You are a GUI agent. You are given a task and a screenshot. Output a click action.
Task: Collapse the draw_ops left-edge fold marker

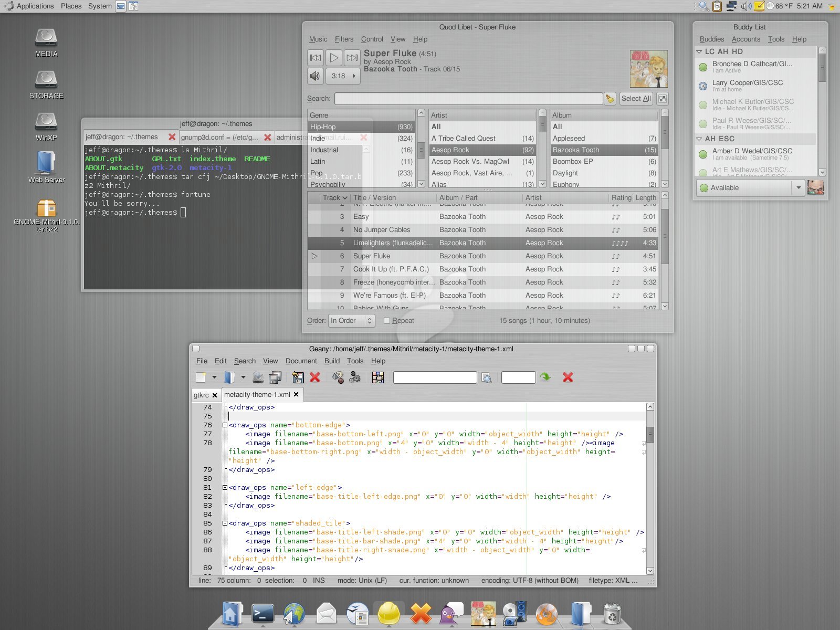[x=225, y=488]
